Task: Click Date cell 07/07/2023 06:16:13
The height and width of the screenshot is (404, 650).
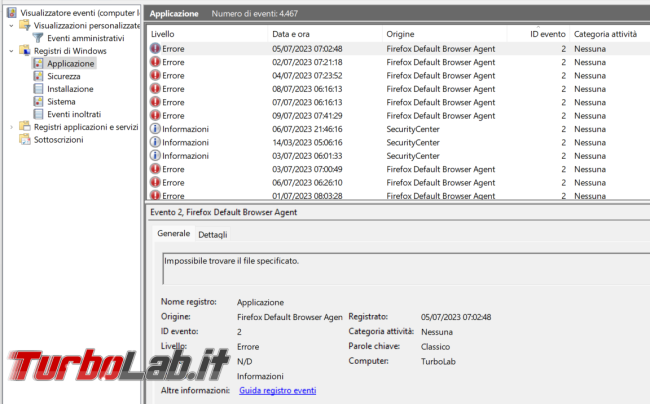Action: click(307, 102)
